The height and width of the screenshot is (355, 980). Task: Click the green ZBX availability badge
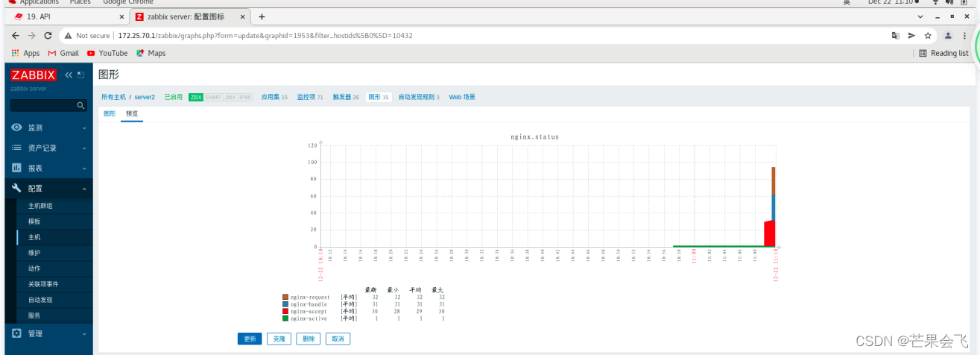pyautogui.click(x=196, y=97)
